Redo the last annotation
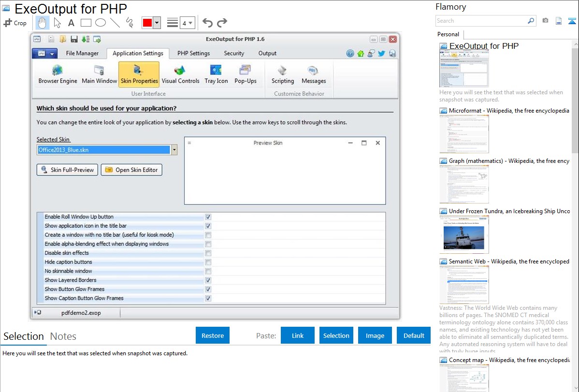Image resolution: width=579 pixels, height=392 pixels. coord(222,23)
